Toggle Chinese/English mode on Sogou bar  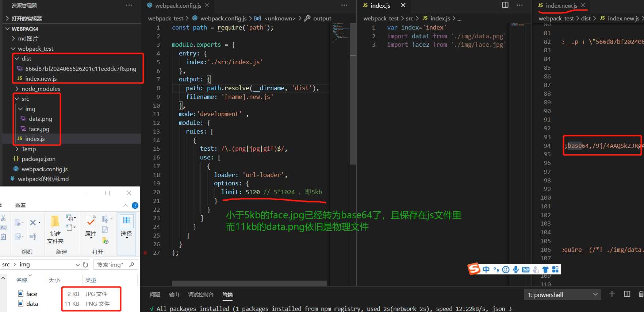coord(486,270)
